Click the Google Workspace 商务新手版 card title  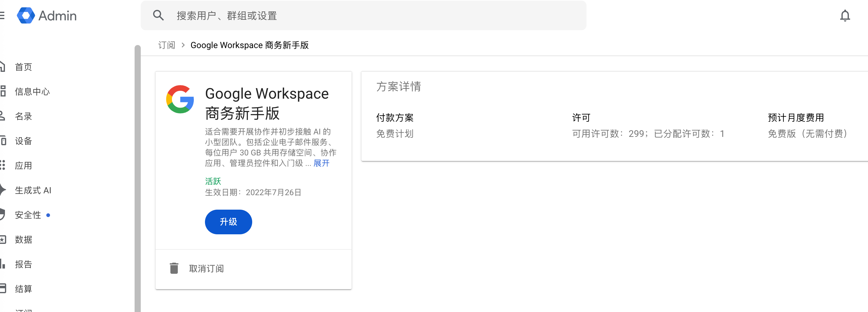(x=266, y=103)
